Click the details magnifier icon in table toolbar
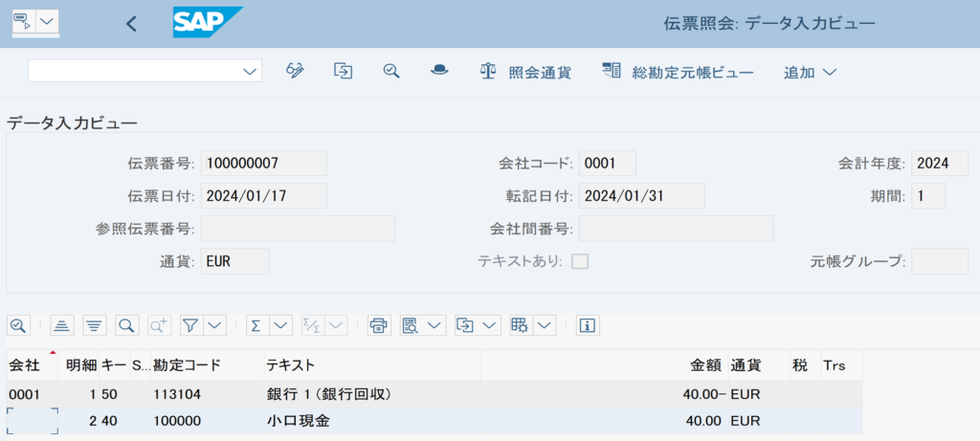The image size is (980, 441). click(17, 325)
